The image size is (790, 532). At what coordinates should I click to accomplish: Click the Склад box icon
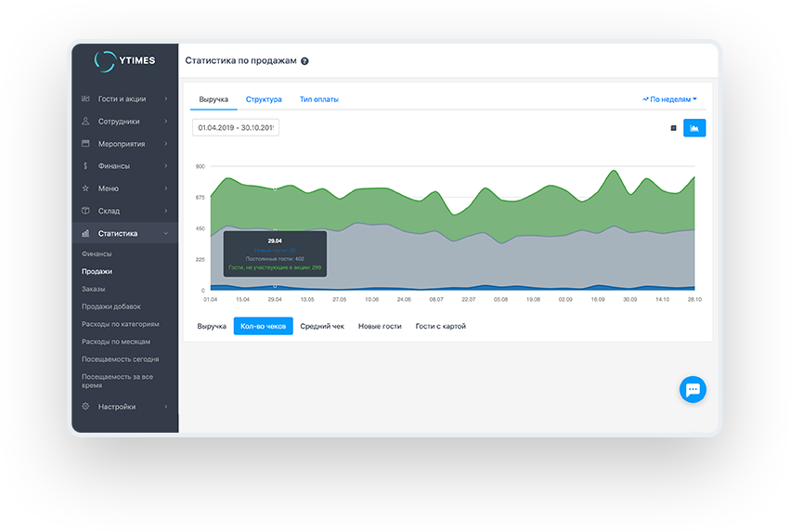tap(85, 211)
